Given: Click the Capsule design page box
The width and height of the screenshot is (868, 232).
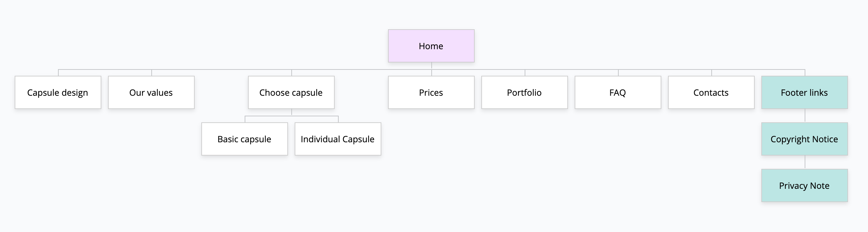Looking at the screenshot, I should click(x=58, y=92).
